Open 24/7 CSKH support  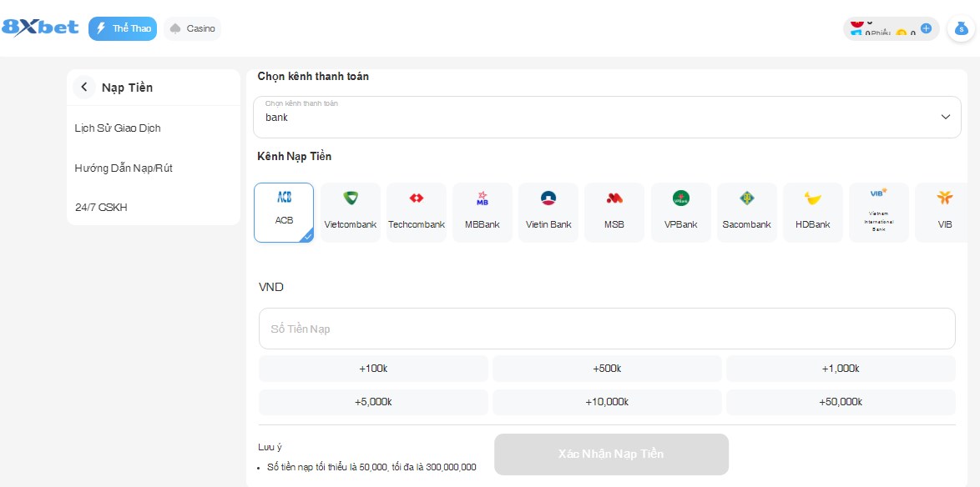tap(101, 208)
